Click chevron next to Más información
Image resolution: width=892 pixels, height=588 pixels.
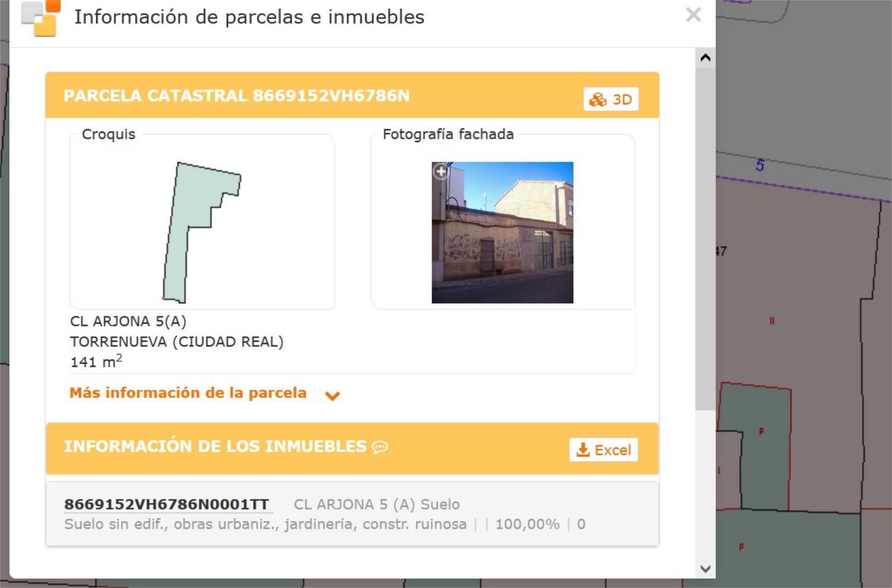click(x=332, y=395)
